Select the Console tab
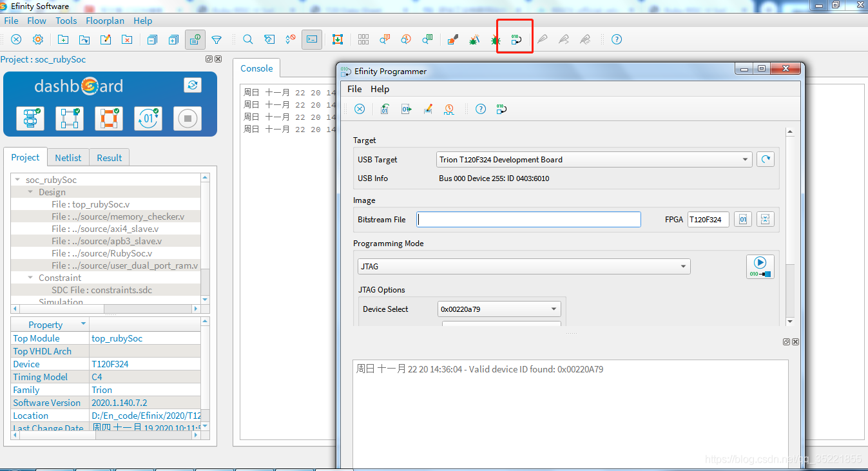 pos(256,68)
